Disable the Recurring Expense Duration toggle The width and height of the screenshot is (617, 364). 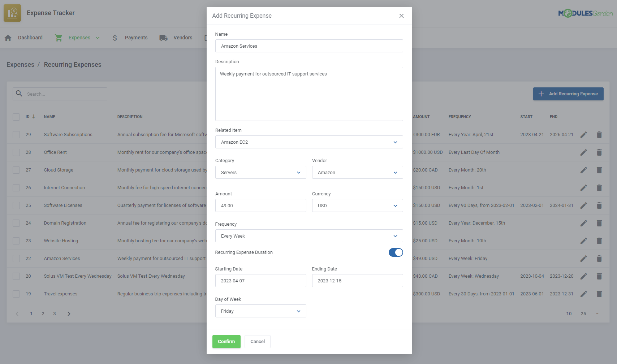[396, 252]
